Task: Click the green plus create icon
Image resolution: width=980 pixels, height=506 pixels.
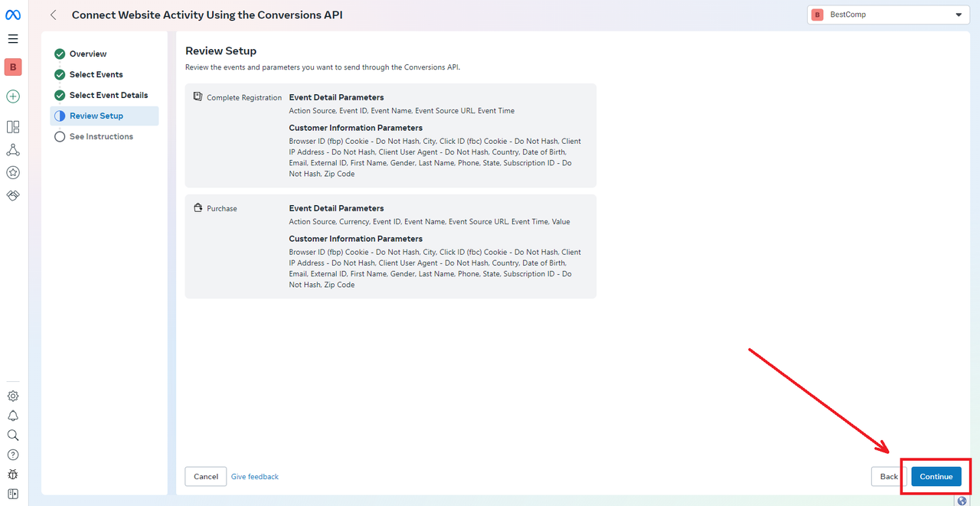Action: (x=13, y=96)
